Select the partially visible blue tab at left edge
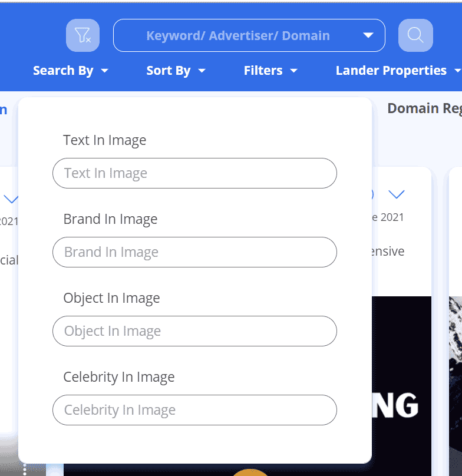This screenshot has height=476, width=462. (4, 109)
